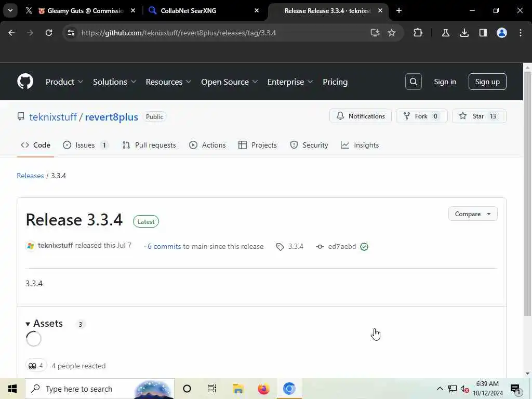Open a new browser tab

(399, 10)
